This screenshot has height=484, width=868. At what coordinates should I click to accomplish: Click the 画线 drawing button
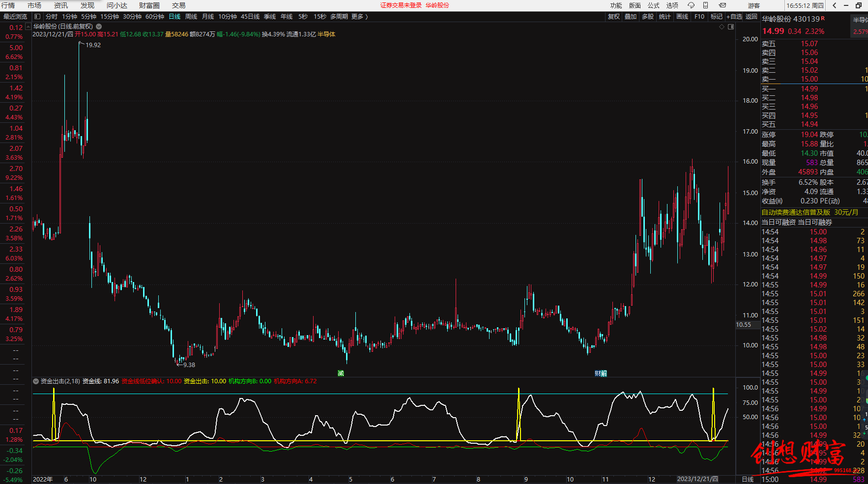click(682, 17)
